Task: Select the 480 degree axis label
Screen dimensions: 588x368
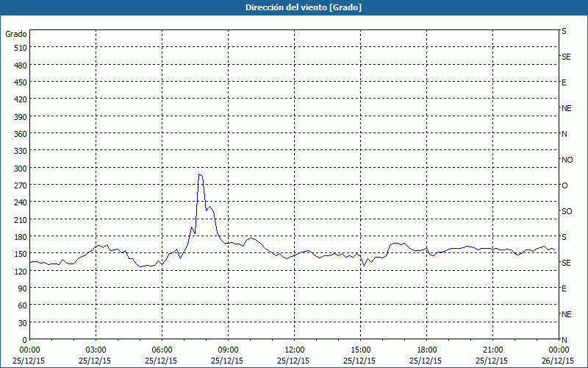Action: [21, 66]
